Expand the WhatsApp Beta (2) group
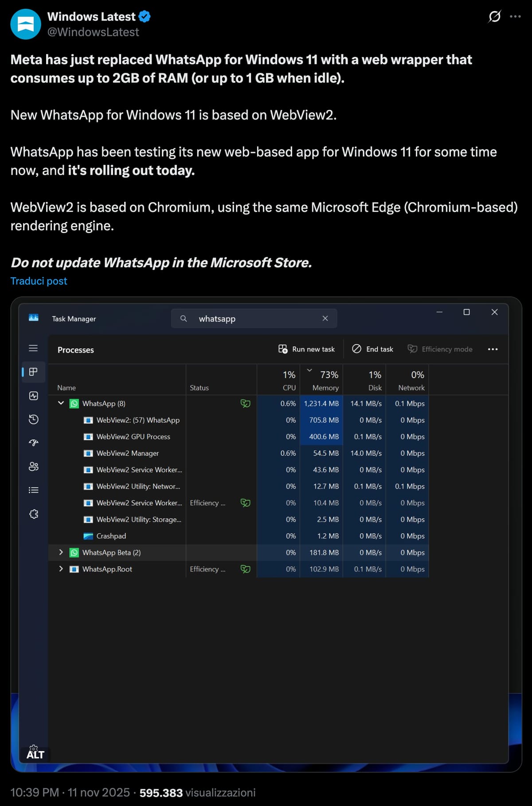Screen dimensions: 532x806 click(x=61, y=552)
